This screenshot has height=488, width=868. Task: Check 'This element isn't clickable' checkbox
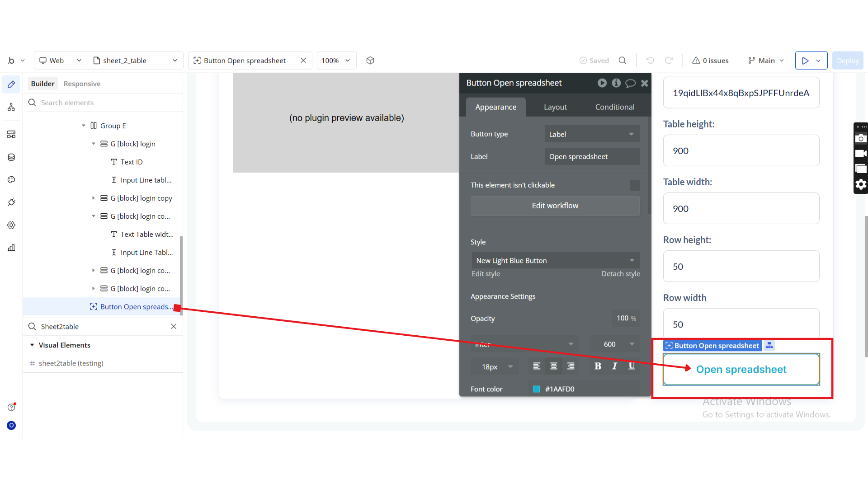634,185
